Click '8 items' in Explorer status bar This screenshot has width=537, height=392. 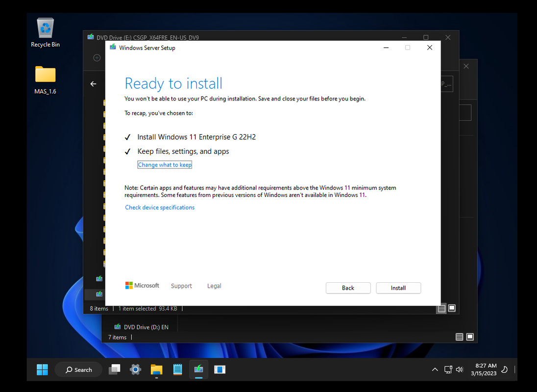click(99, 309)
